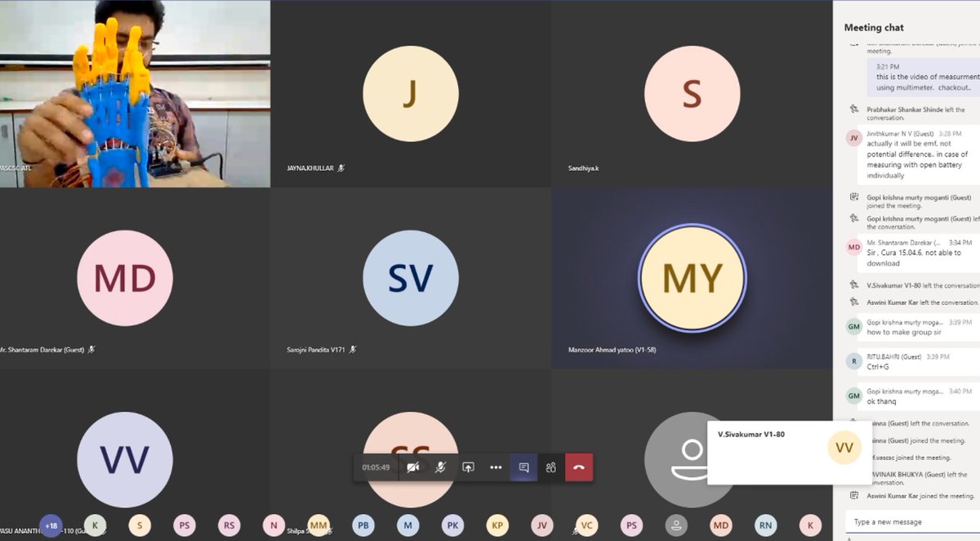Viewport: 980px width, 541px height.
Task: Select MD avatar in bottom participant strip
Action: [720, 525]
